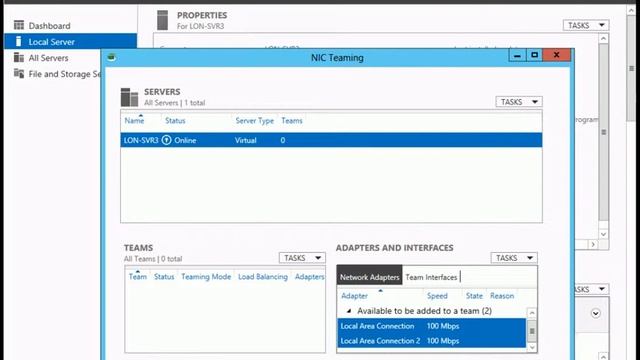Click the Servers section icon
This screenshot has width=640, height=360.
pos(129,97)
